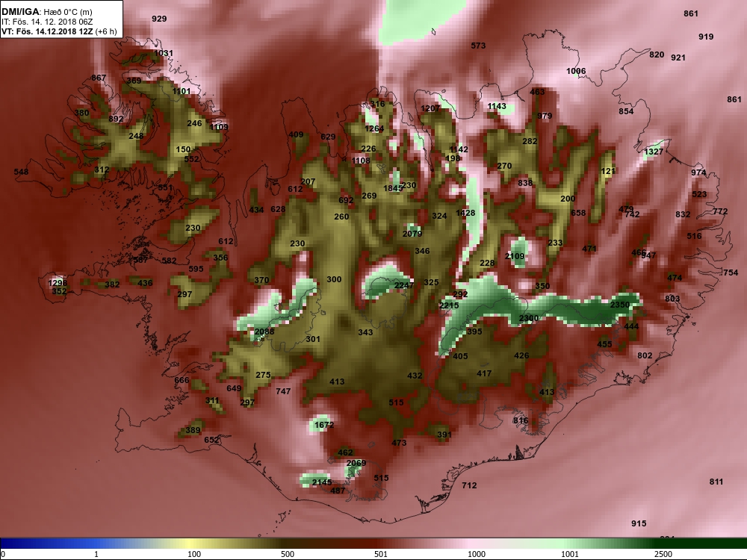Click the dark blue start of the color scale
Image resolution: width=747 pixels, height=560 pixels.
pos(10,544)
